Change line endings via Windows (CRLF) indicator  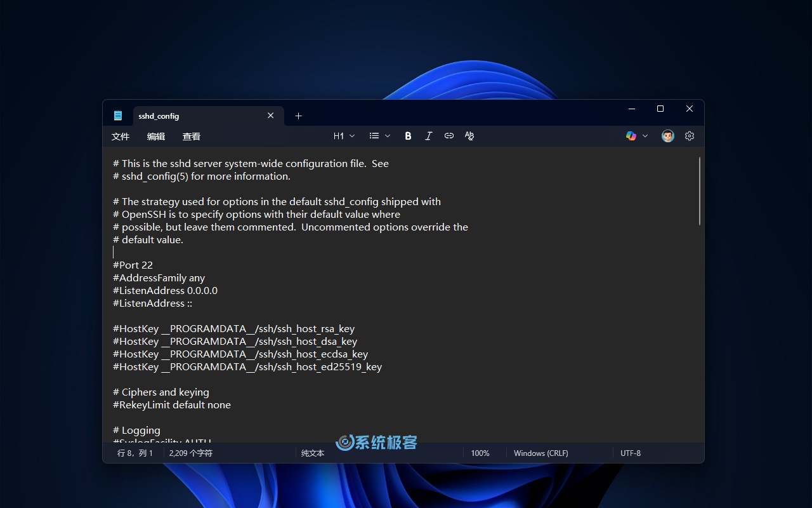point(540,453)
